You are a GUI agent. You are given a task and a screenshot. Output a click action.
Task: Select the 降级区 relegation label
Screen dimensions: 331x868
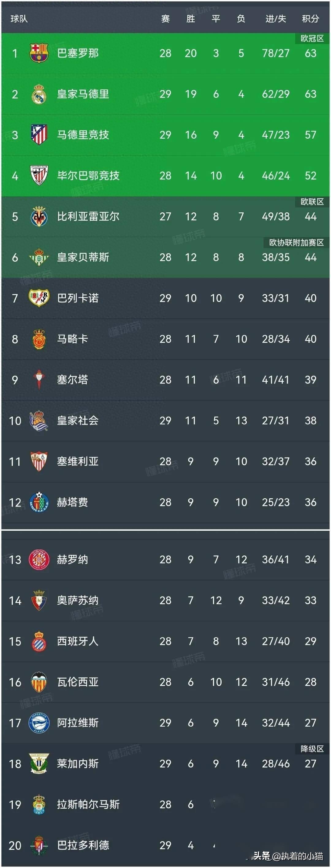click(x=312, y=749)
